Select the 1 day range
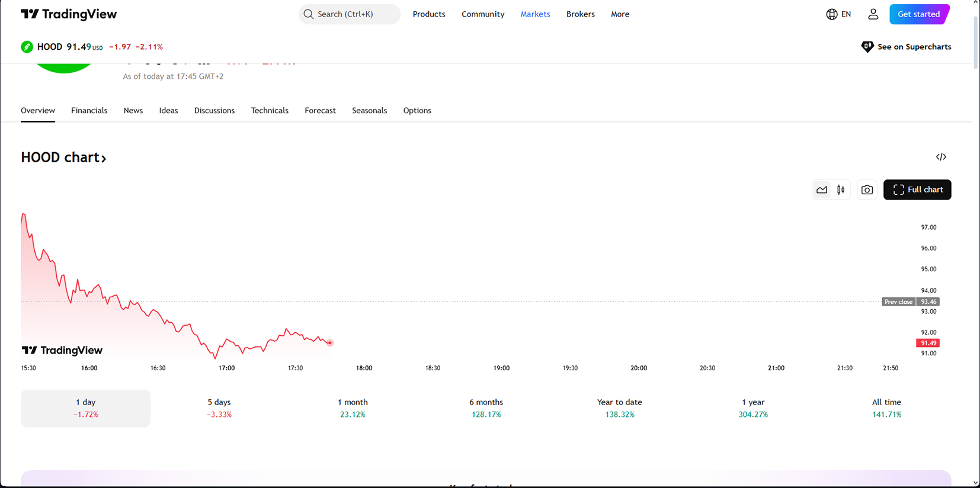 [x=85, y=408]
